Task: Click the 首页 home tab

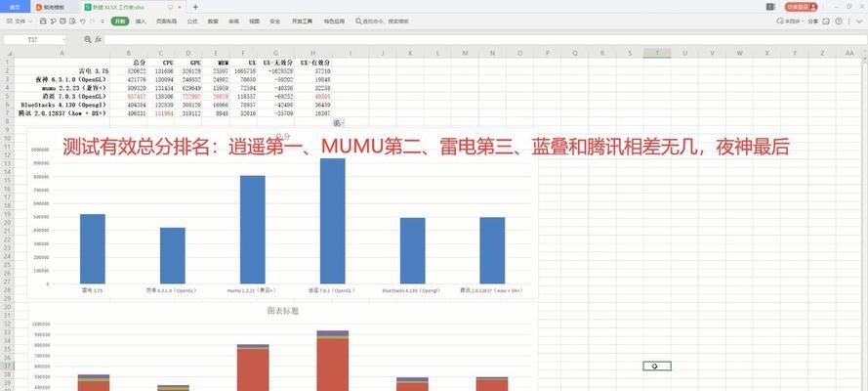Action: coord(16,7)
